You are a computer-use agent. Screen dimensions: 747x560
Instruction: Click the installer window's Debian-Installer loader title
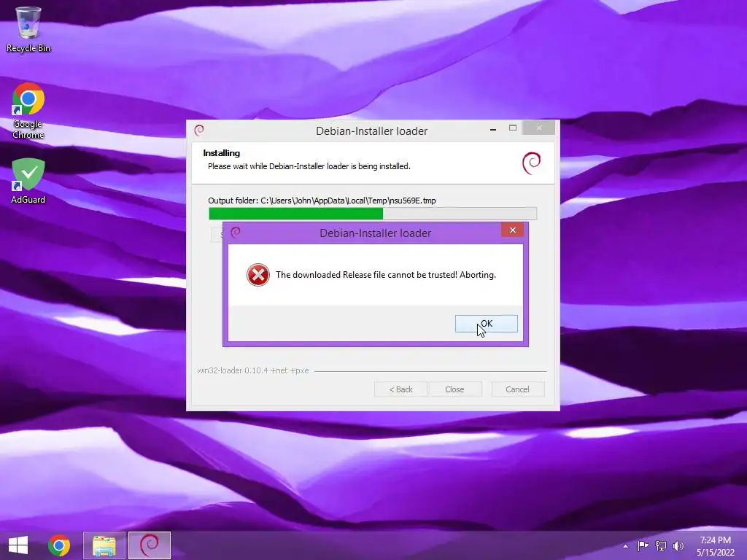click(x=371, y=131)
